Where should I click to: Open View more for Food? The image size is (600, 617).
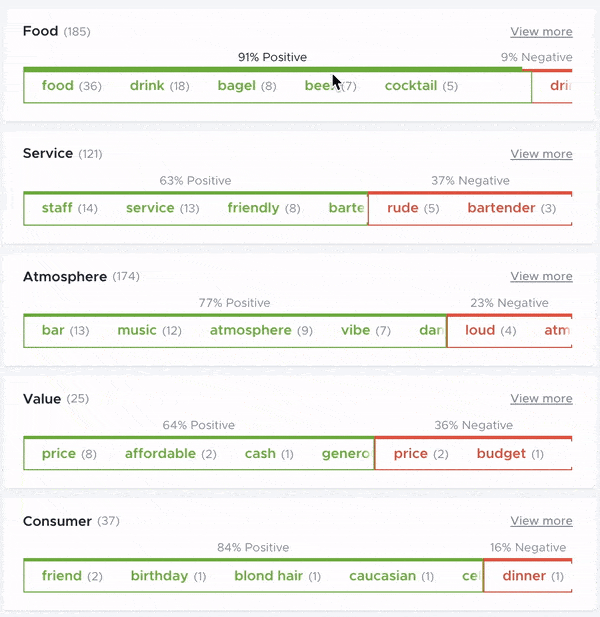tap(541, 32)
